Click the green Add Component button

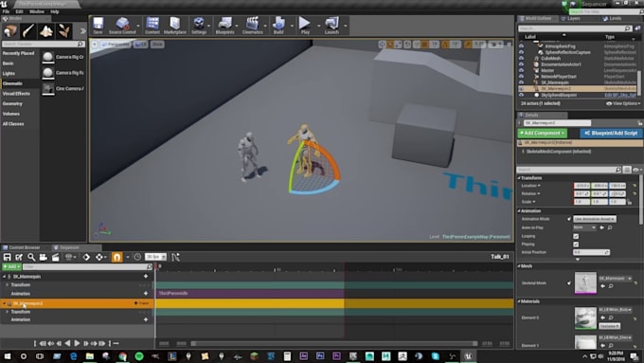tap(542, 134)
